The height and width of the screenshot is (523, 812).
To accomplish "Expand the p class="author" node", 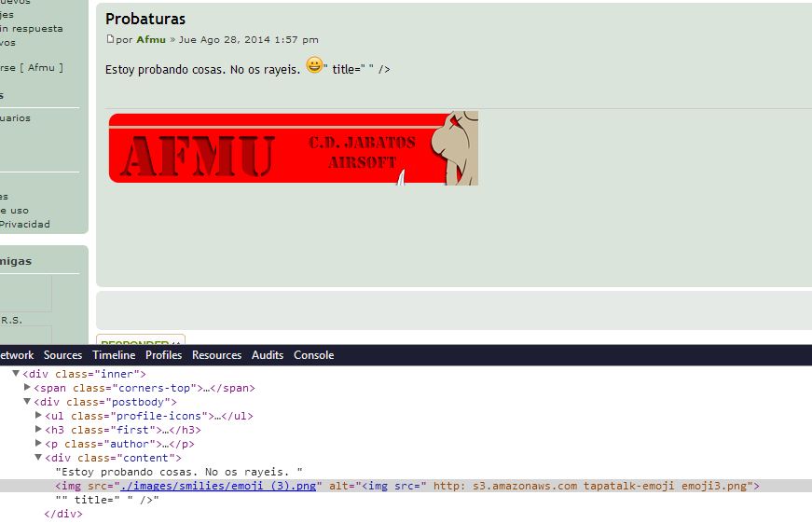I will click(x=38, y=443).
